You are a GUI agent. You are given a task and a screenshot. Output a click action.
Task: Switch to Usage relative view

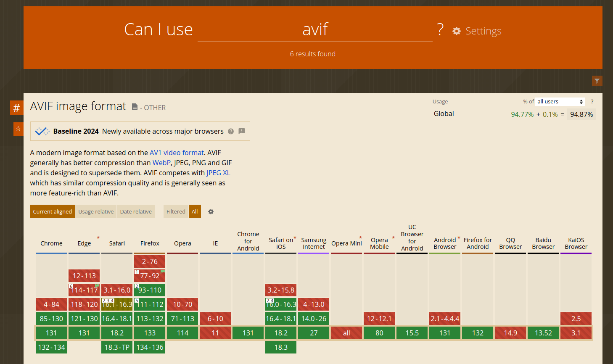point(96,211)
